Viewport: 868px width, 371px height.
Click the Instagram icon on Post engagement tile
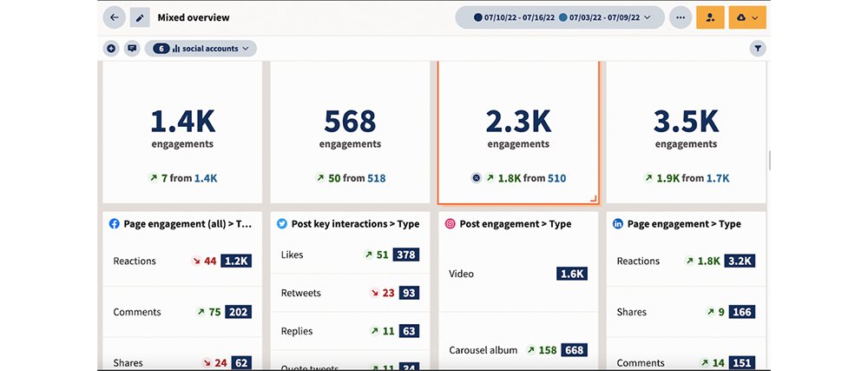(x=450, y=224)
